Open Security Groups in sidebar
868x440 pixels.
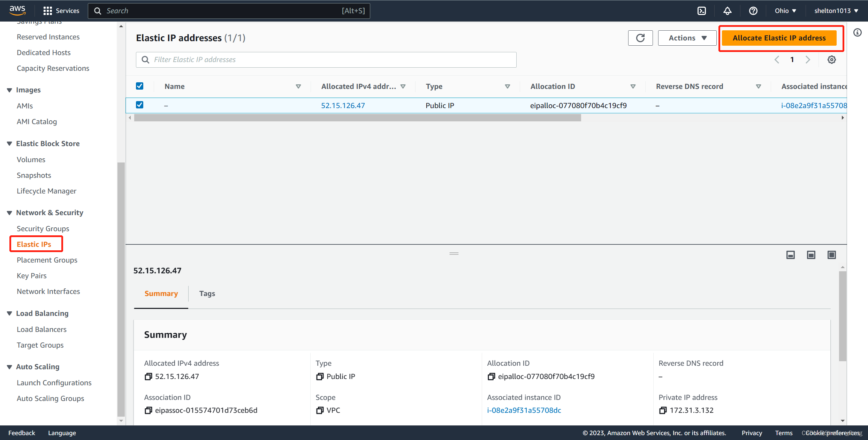click(43, 228)
